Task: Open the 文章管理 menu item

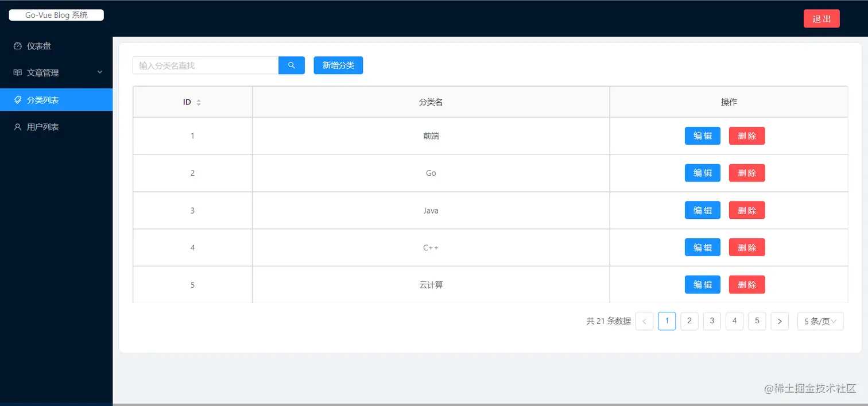Action: [x=56, y=73]
